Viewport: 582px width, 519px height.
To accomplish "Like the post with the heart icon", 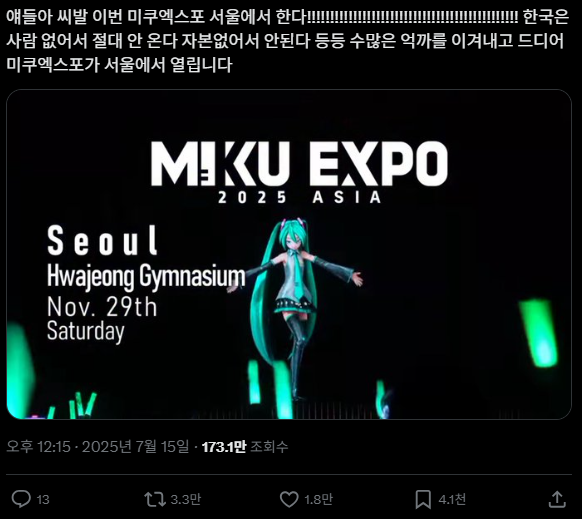I will coord(289,499).
